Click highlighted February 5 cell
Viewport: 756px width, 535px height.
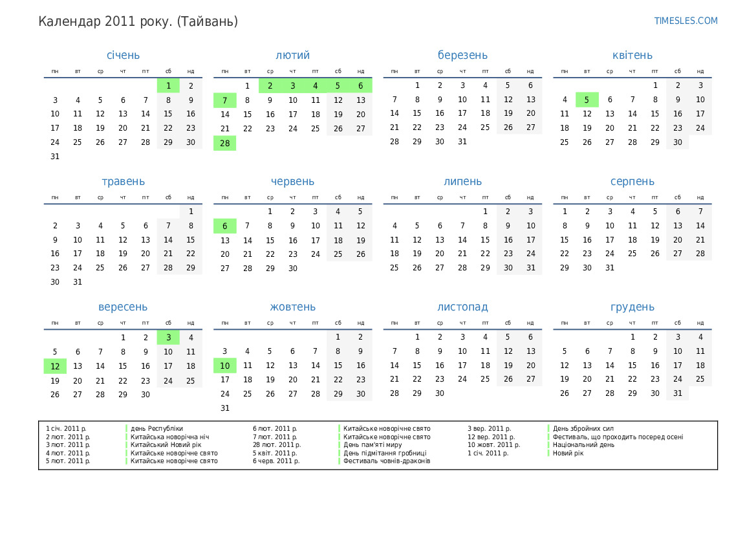pyautogui.click(x=338, y=86)
